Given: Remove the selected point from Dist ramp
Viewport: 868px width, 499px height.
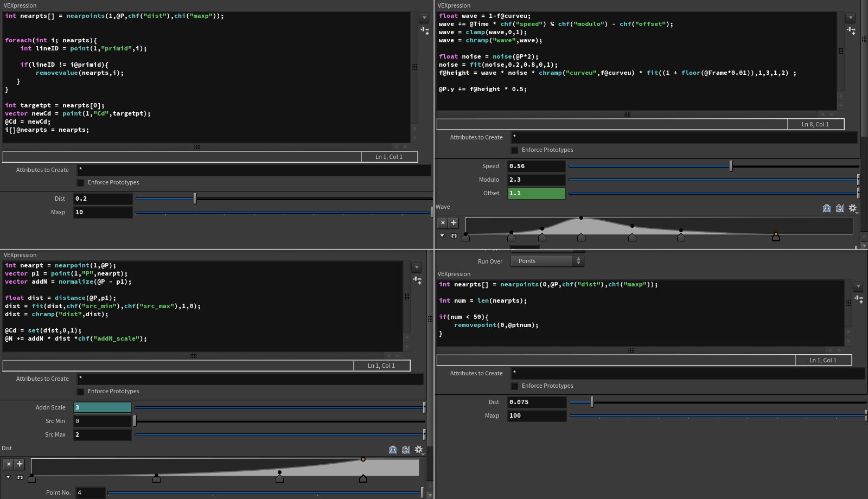Looking at the screenshot, I should coord(9,464).
